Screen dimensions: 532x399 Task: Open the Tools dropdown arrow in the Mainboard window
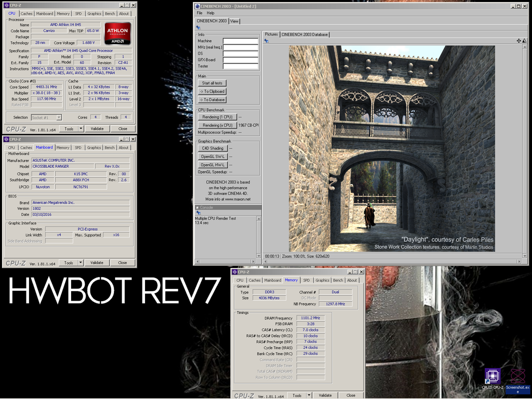pyautogui.click(x=80, y=263)
